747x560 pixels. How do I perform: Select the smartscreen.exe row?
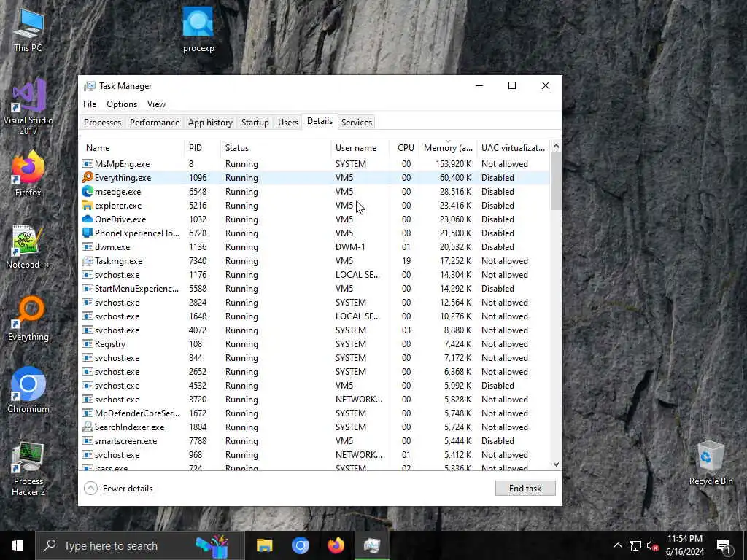click(x=314, y=441)
